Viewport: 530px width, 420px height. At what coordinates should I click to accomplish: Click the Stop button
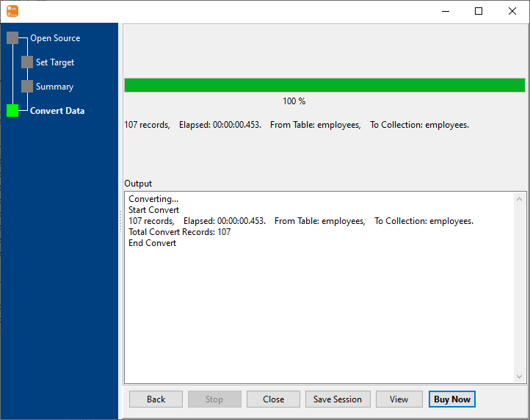[x=214, y=399]
